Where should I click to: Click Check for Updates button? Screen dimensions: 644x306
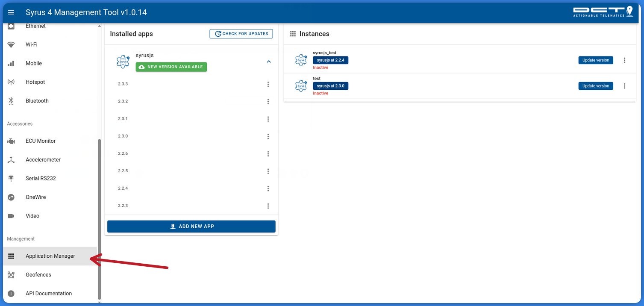click(x=241, y=34)
